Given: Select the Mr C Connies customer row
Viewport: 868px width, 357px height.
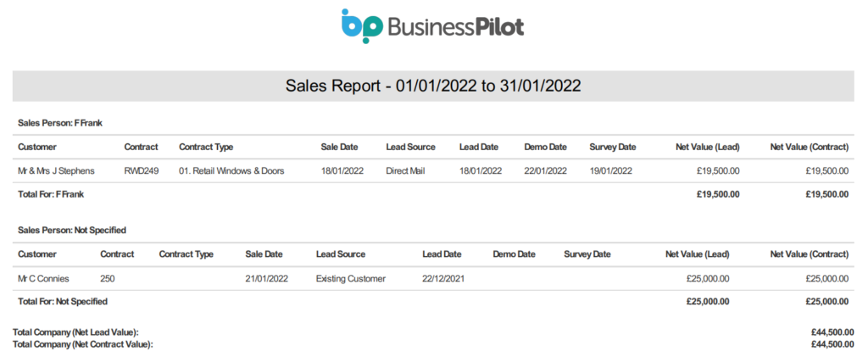Looking at the screenshot, I should [43, 278].
